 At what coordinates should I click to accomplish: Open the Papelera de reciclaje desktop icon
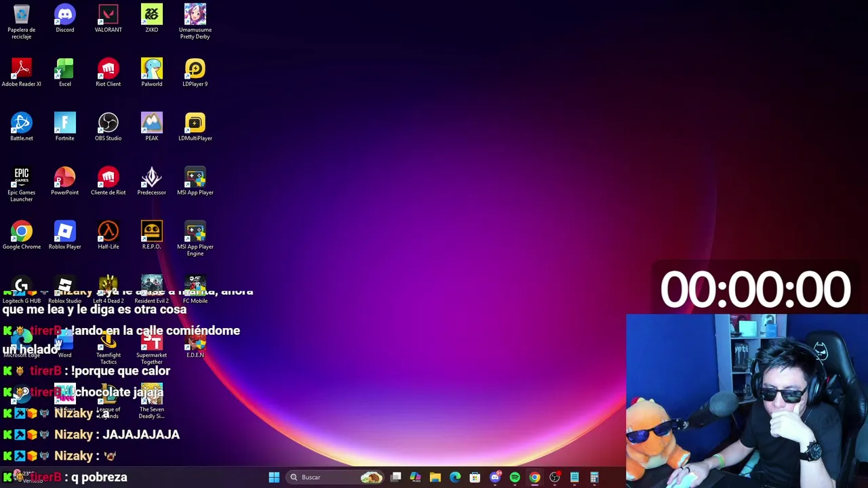click(22, 22)
